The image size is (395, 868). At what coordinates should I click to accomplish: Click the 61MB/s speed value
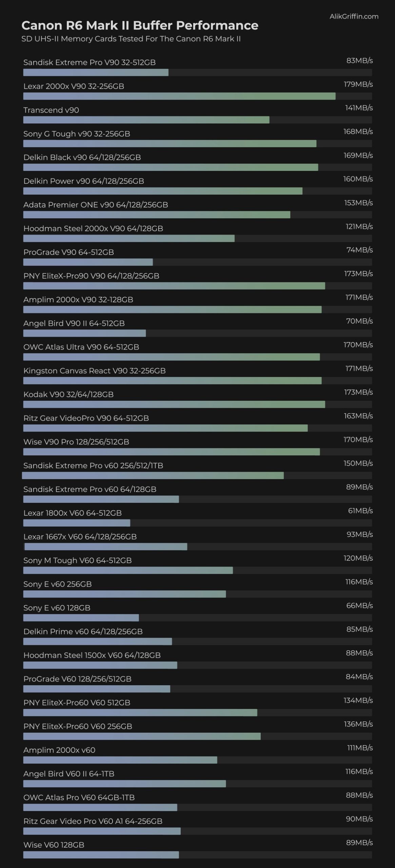[x=360, y=511]
